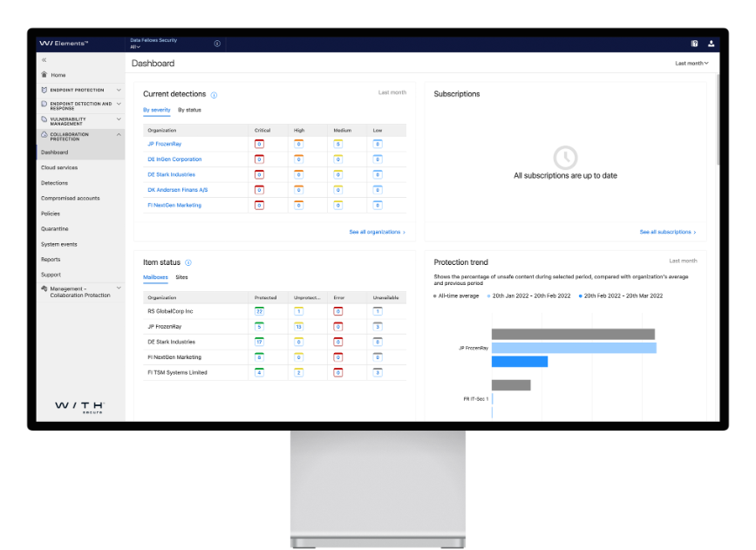Screen dimensions: 756x550
Task: Expand Vulnerability Management menu
Action: 119,119
